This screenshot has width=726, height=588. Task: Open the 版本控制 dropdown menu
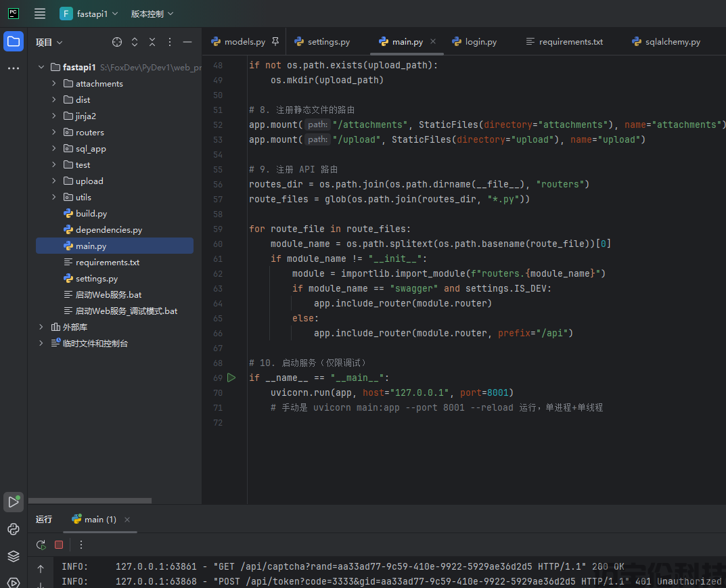click(152, 14)
